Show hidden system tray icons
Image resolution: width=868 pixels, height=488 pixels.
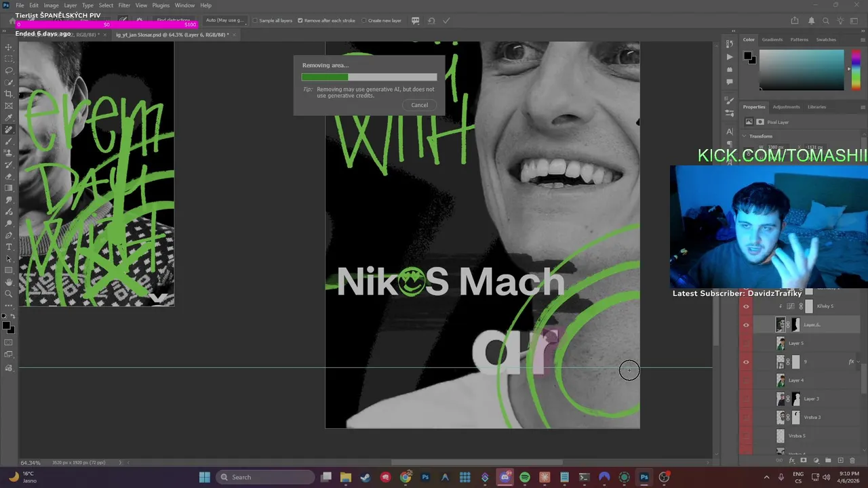[x=766, y=477]
